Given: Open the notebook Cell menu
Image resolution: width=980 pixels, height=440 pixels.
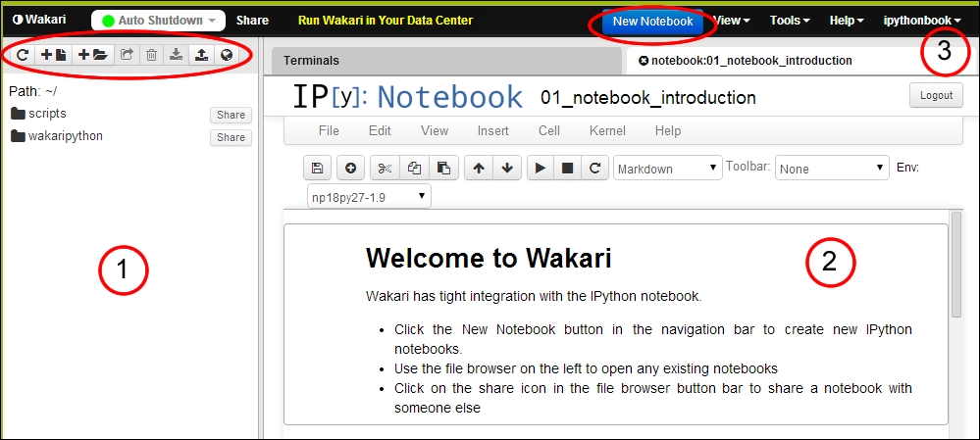Looking at the screenshot, I should (x=549, y=130).
